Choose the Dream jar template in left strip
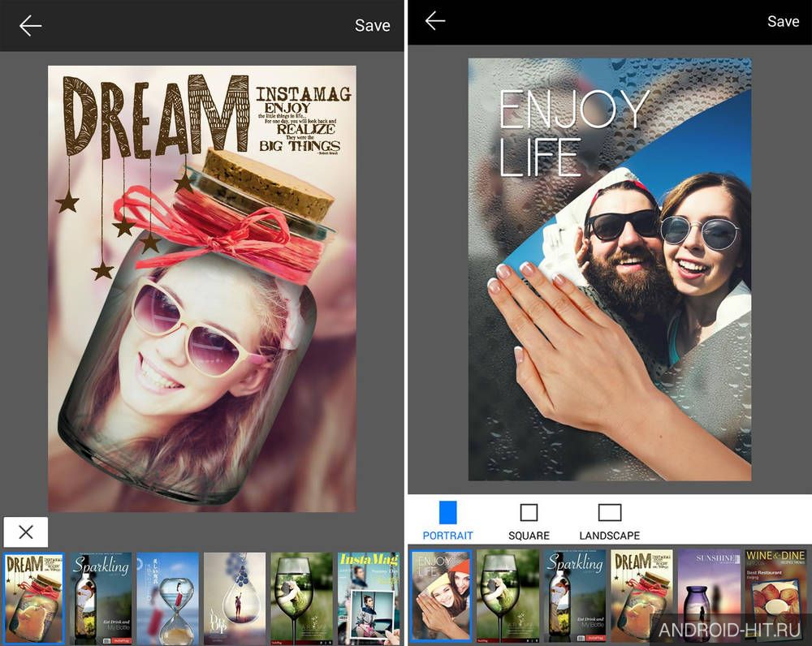Screen dimensions: 812x646 (33, 598)
